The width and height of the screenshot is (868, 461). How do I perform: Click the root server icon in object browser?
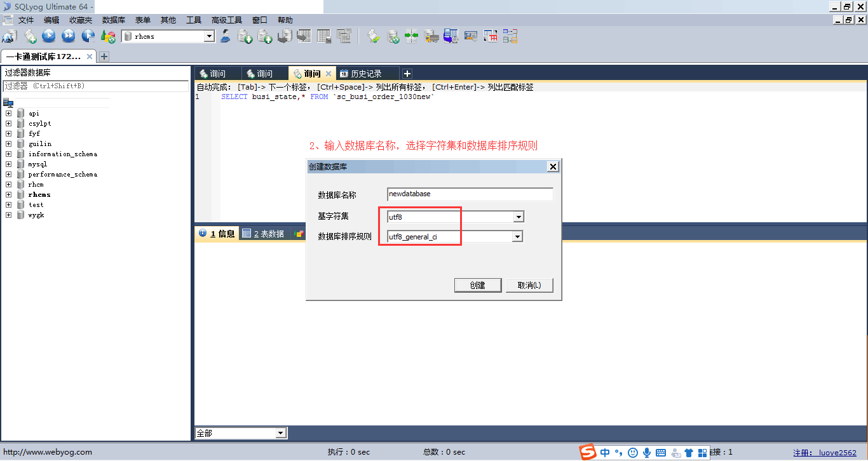tap(8, 103)
